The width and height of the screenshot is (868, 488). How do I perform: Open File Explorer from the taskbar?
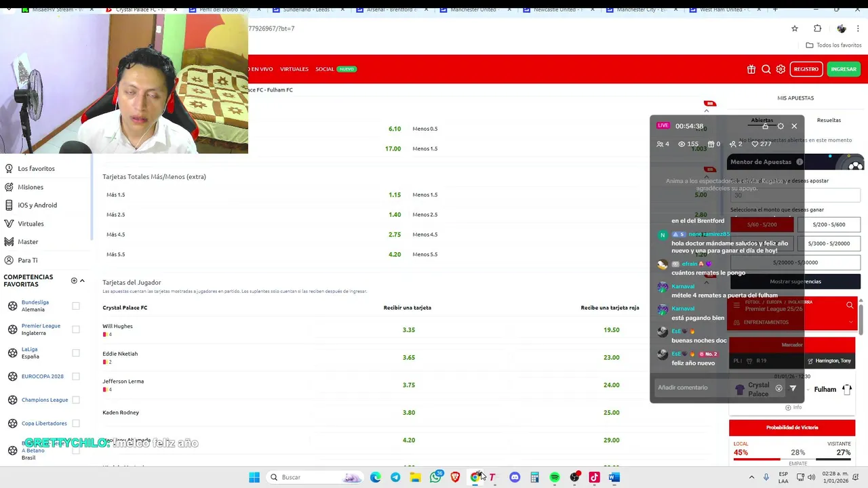tap(415, 477)
